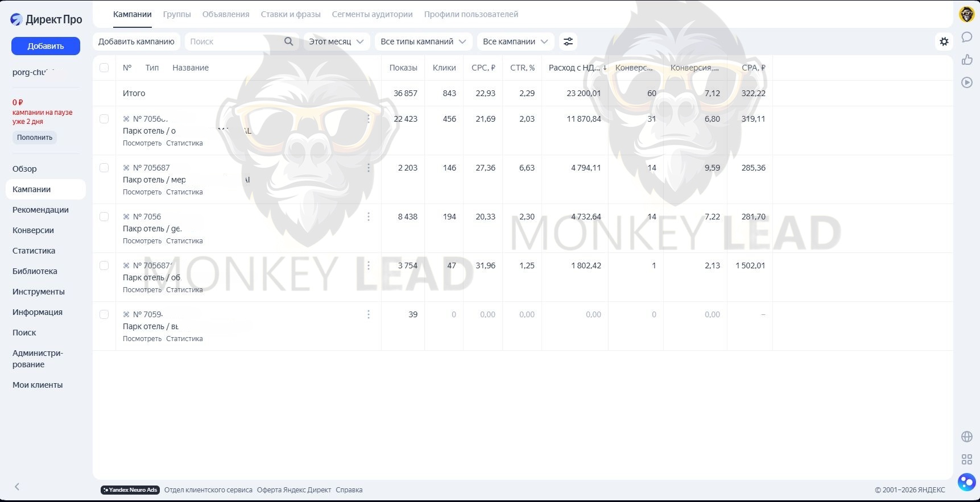
Task: Open the video play icon in right sidebar
Action: tap(966, 82)
